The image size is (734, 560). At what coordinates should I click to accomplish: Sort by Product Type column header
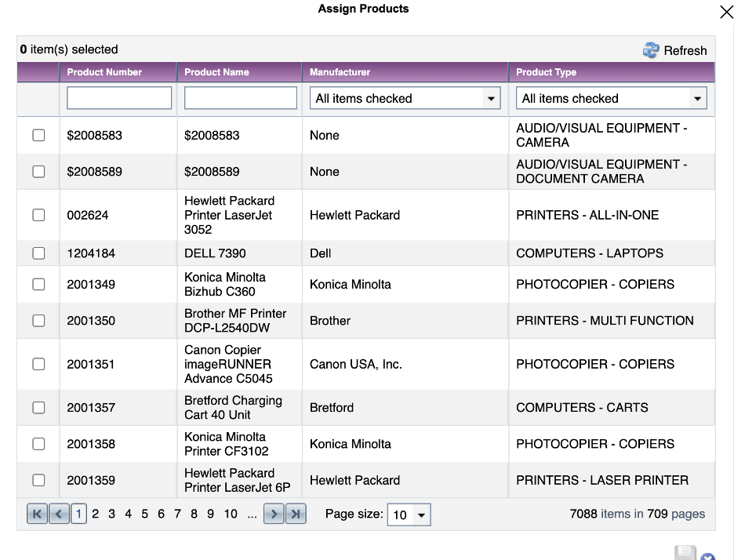(547, 72)
